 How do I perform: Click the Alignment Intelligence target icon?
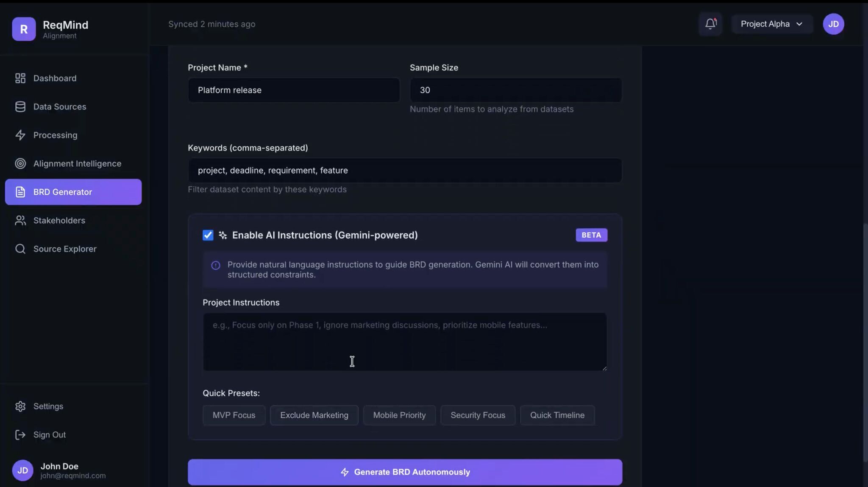click(x=20, y=163)
